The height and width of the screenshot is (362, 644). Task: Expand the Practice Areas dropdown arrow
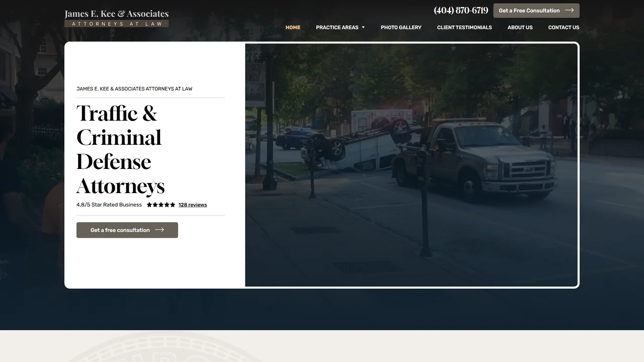tap(363, 27)
